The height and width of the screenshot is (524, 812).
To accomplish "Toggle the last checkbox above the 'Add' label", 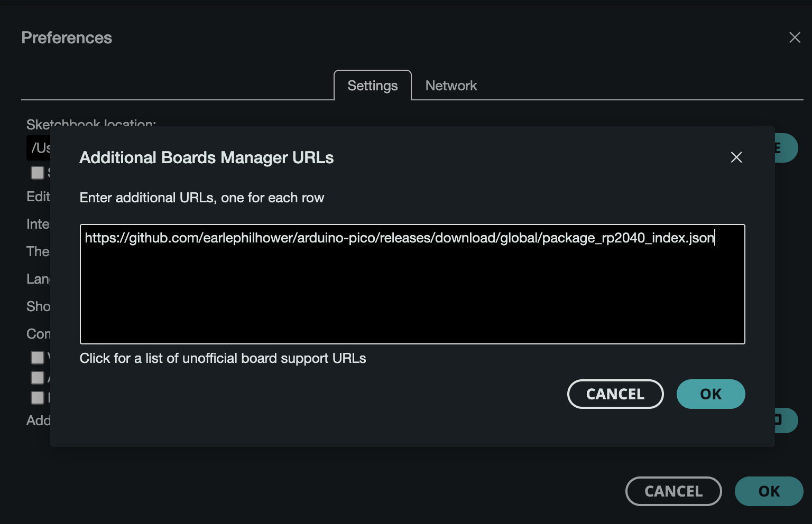I will pyautogui.click(x=38, y=398).
